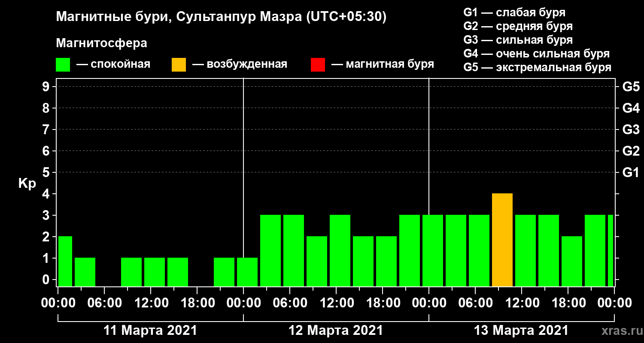Click 'G1 — слабая буря' description
Image resolution: width=644 pixels, height=343 pixels.
point(514,12)
